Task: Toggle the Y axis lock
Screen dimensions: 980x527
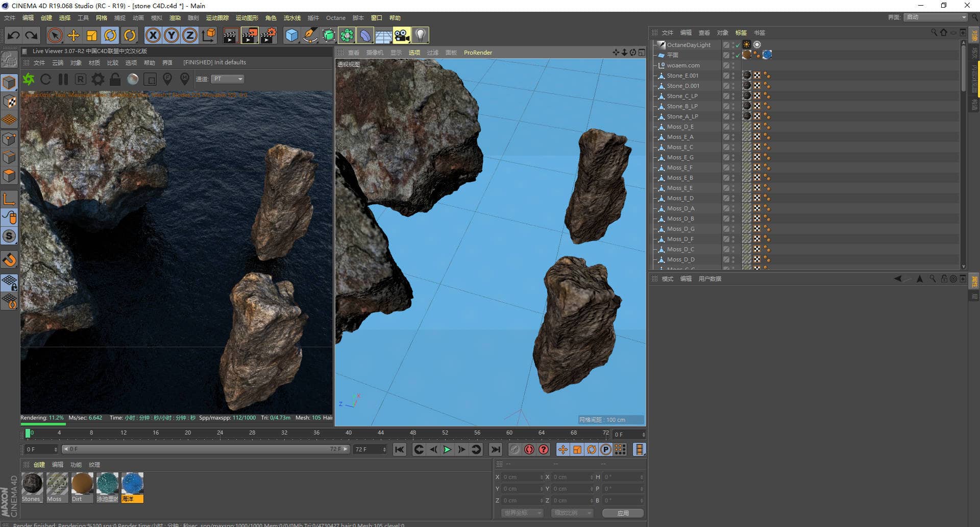Action: pos(171,35)
